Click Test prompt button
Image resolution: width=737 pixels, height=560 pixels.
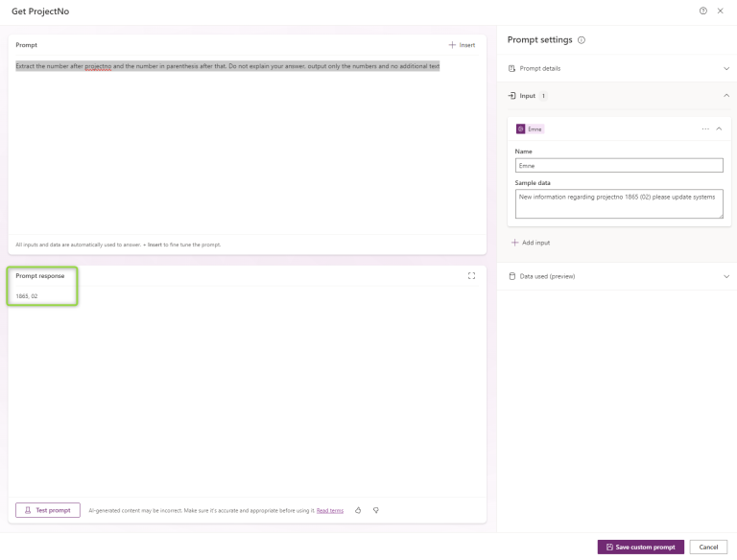point(48,510)
